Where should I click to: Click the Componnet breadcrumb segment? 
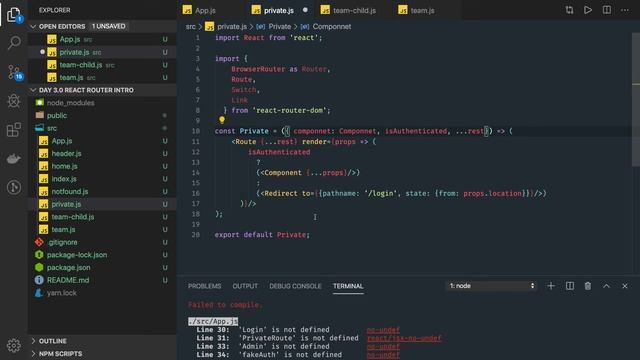pyautogui.click(x=331, y=27)
